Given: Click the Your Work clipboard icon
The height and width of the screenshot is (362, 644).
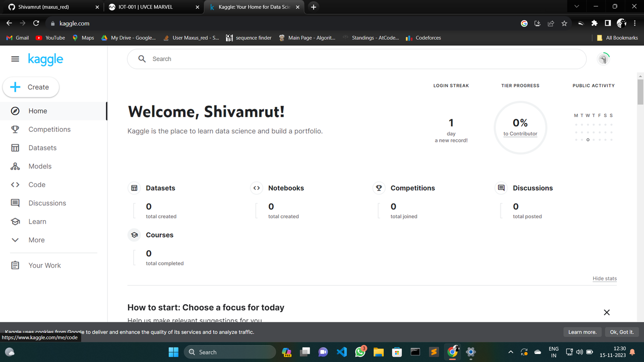Looking at the screenshot, I should (15, 265).
